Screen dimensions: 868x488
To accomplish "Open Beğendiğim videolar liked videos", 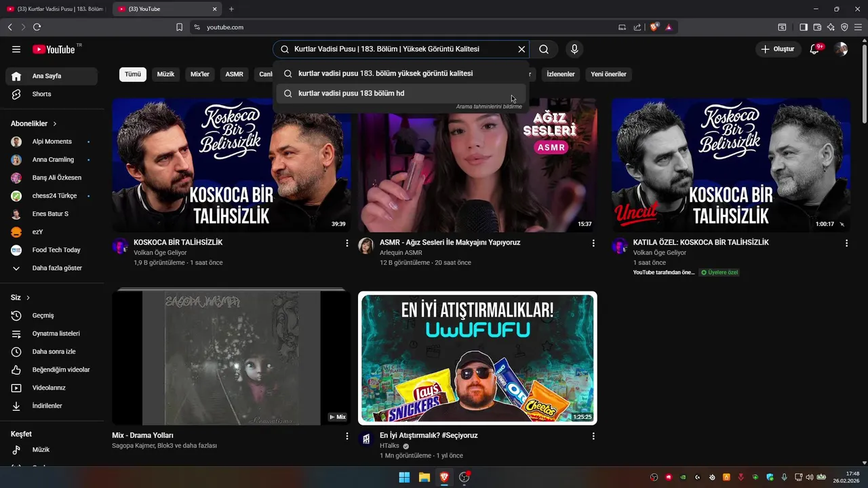I will point(52,370).
